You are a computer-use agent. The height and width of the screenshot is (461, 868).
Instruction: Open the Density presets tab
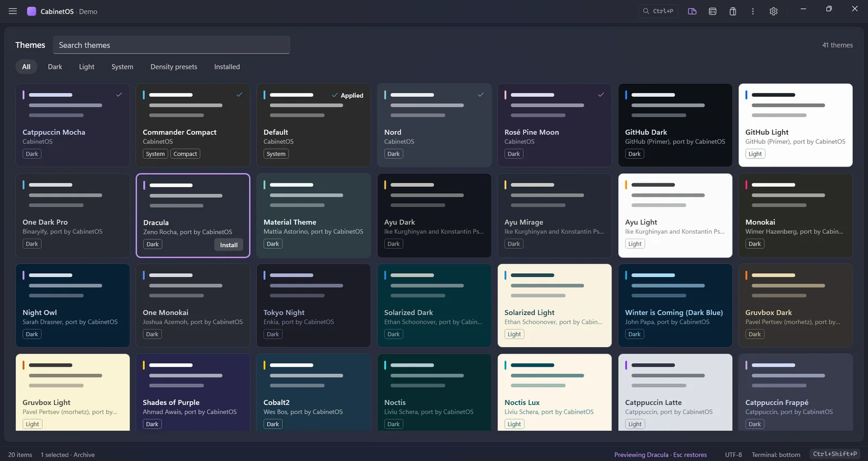[x=174, y=67]
